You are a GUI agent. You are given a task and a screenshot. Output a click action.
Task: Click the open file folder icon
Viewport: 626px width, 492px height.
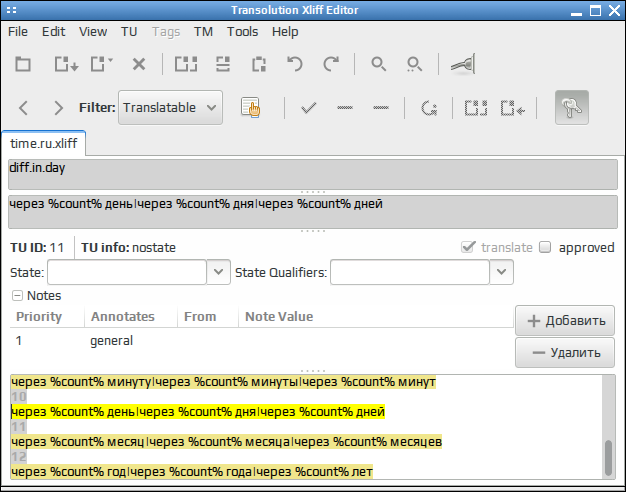[23, 64]
